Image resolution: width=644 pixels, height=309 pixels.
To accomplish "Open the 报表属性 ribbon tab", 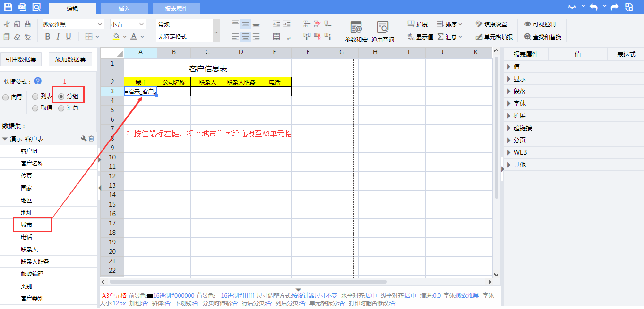I will (176, 8).
